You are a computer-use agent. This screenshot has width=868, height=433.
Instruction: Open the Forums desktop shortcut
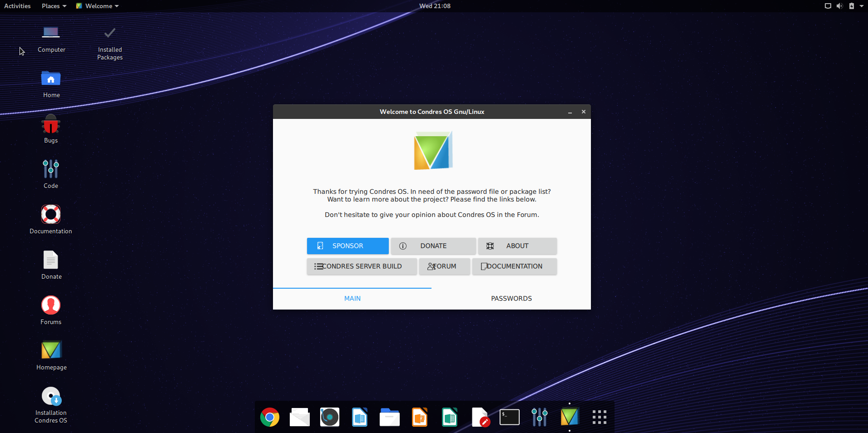(51, 310)
